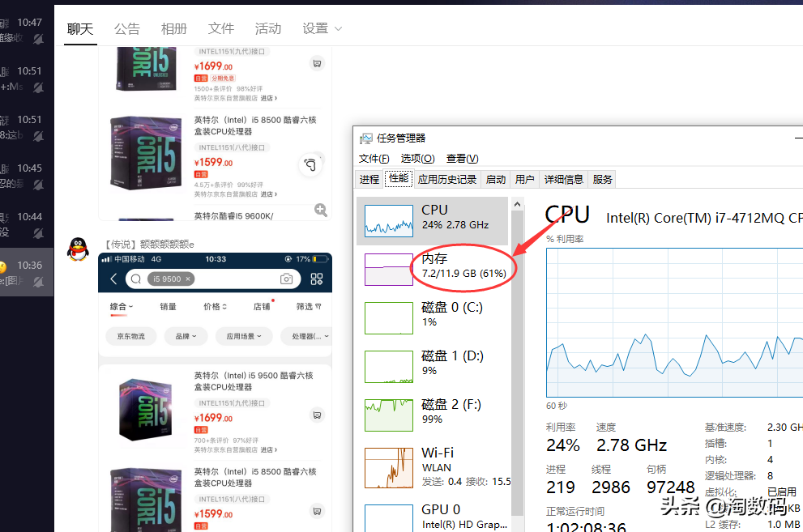This screenshot has width=803, height=532.
Task: Remove the i5 9500 search tag
Action: 188,279
